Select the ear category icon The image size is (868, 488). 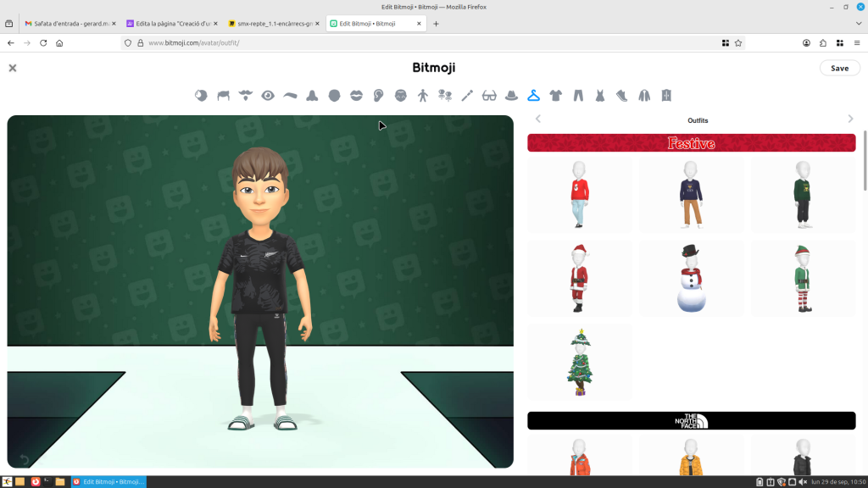pyautogui.click(x=379, y=96)
